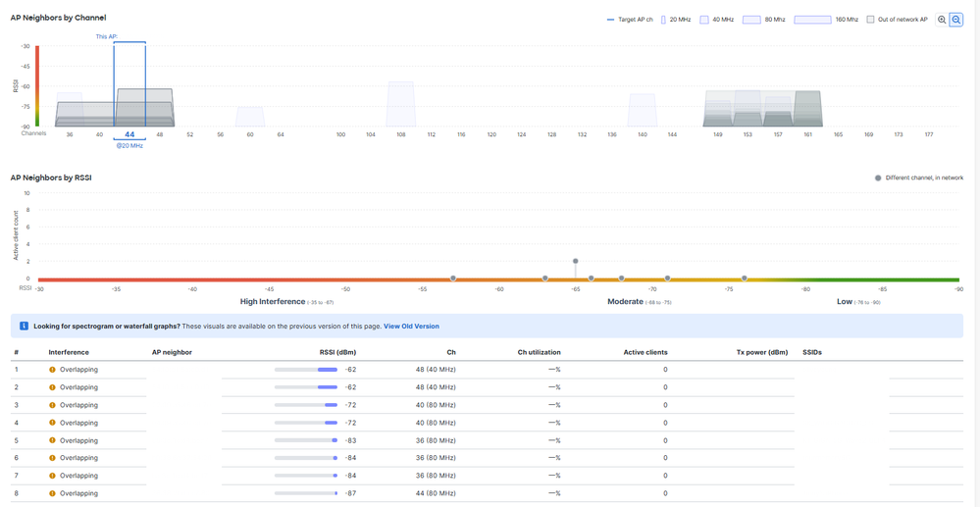The image size is (980, 507).
Task: Click '36 (80 MHz)' in row 5
Action: click(436, 440)
